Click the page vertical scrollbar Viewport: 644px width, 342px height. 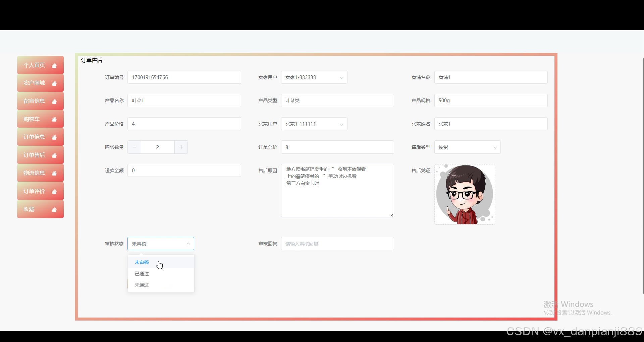pyautogui.click(x=643, y=176)
